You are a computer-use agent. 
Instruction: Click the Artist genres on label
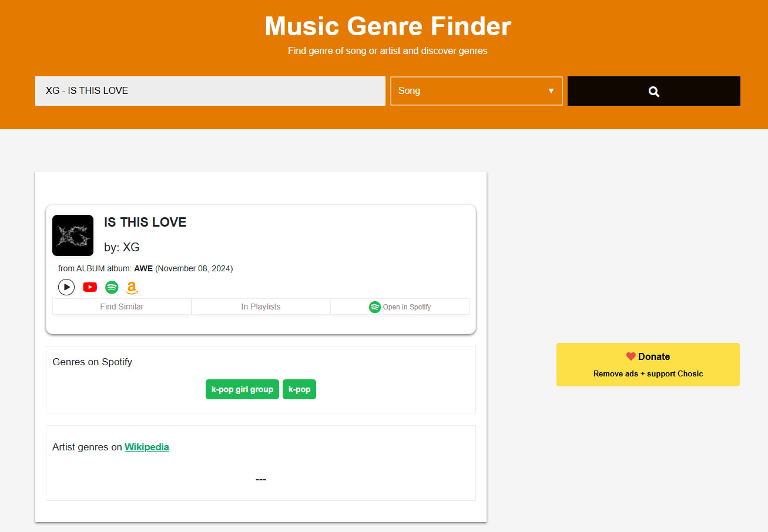88,447
